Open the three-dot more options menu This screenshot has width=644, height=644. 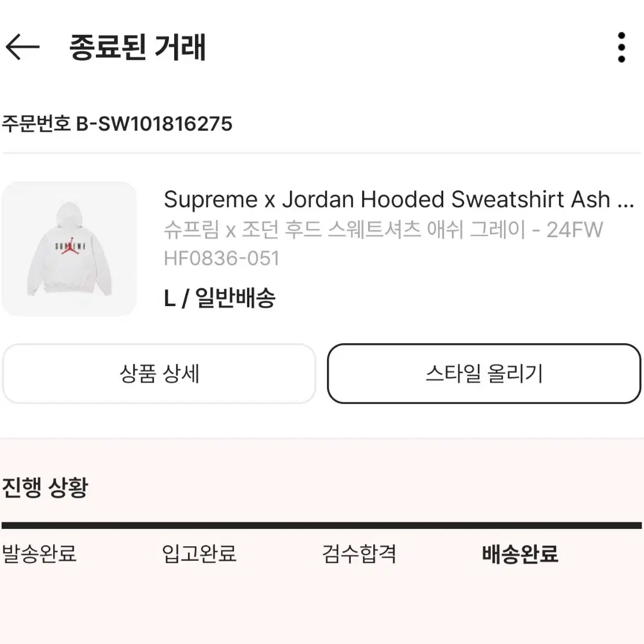click(621, 47)
